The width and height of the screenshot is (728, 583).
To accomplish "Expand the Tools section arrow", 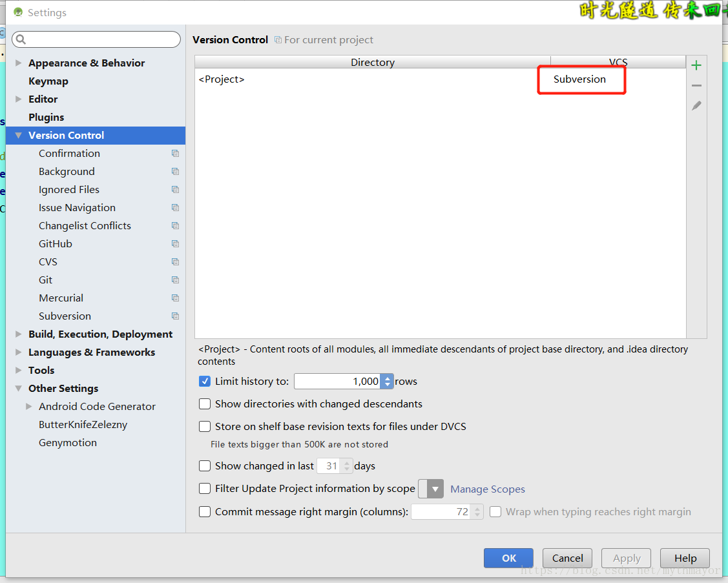I will 19,370.
